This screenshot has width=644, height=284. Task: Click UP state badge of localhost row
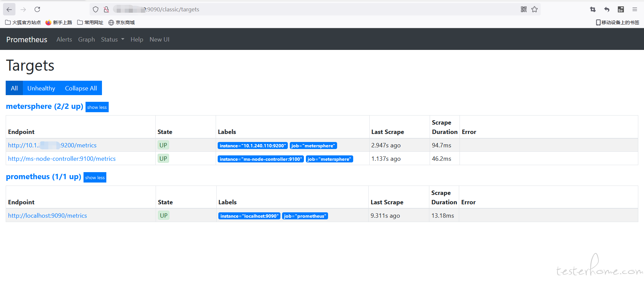[164, 216]
